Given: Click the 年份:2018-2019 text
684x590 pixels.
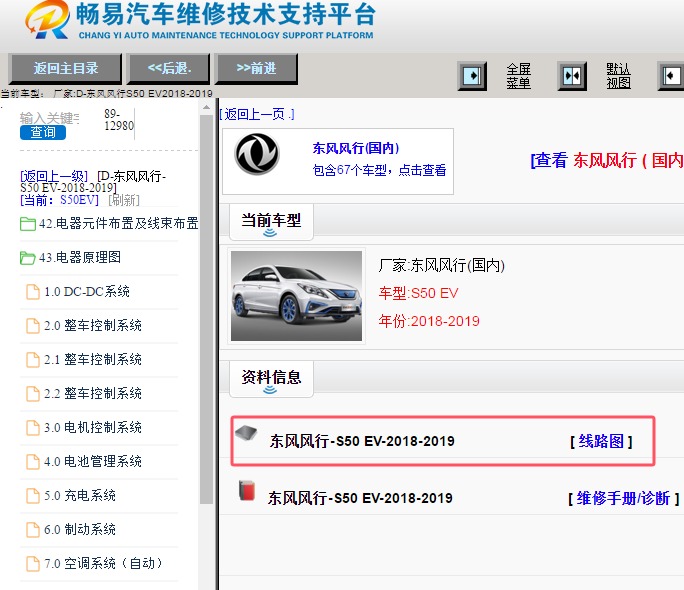Looking at the screenshot, I should click(429, 321).
